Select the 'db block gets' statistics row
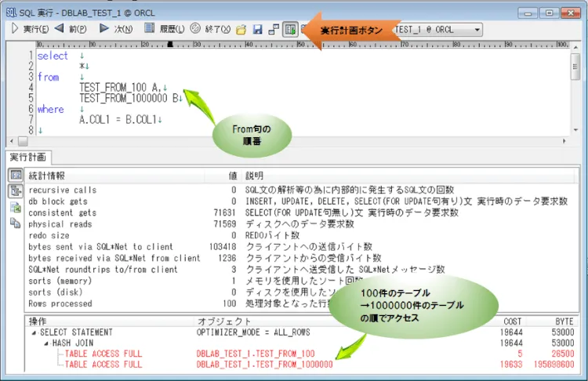588x381 pixels. (x=300, y=201)
